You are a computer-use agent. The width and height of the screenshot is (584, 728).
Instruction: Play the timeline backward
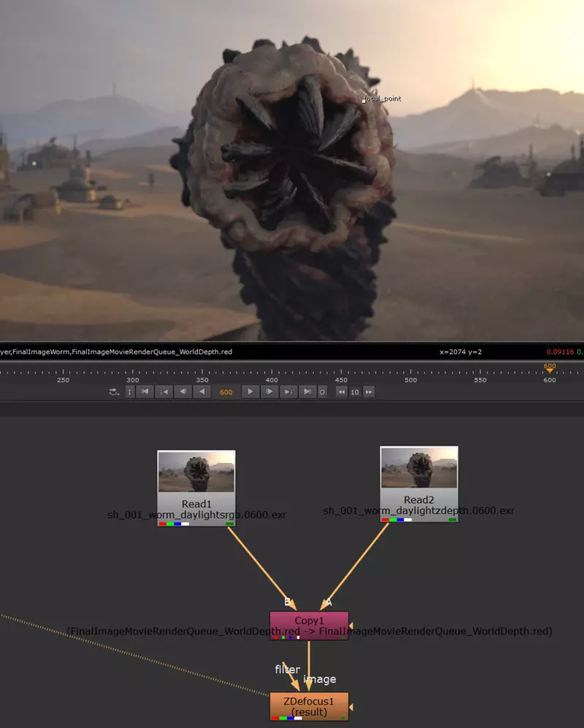[202, 392]
